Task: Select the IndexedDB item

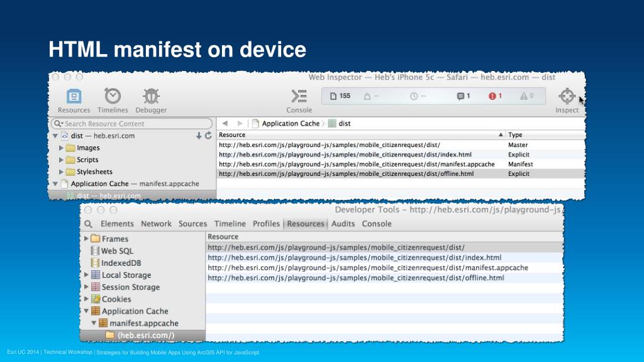Action: pyautogui.click(x=116, y=263)
